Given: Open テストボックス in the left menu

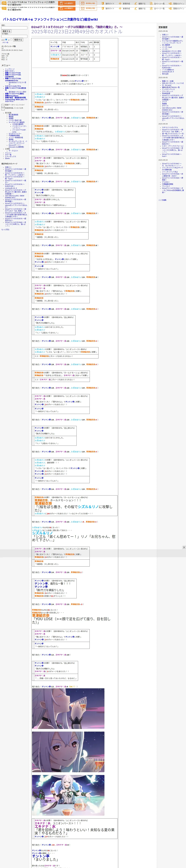Looking at the screenshot, I should pos(10,156).
